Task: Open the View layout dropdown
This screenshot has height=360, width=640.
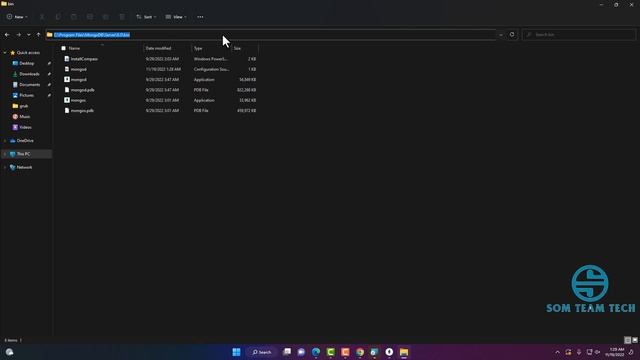Action: (176, 17)
